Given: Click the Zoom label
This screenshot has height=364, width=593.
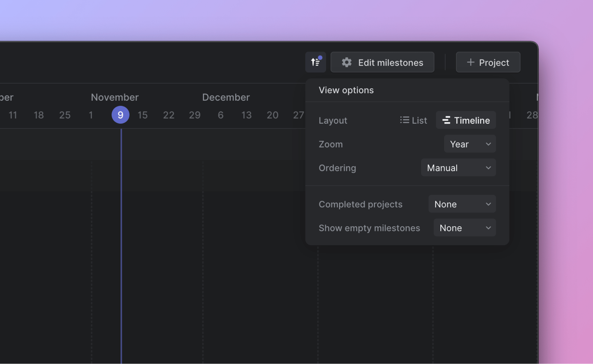Looking at the screenshot, I should pos(331,144).
